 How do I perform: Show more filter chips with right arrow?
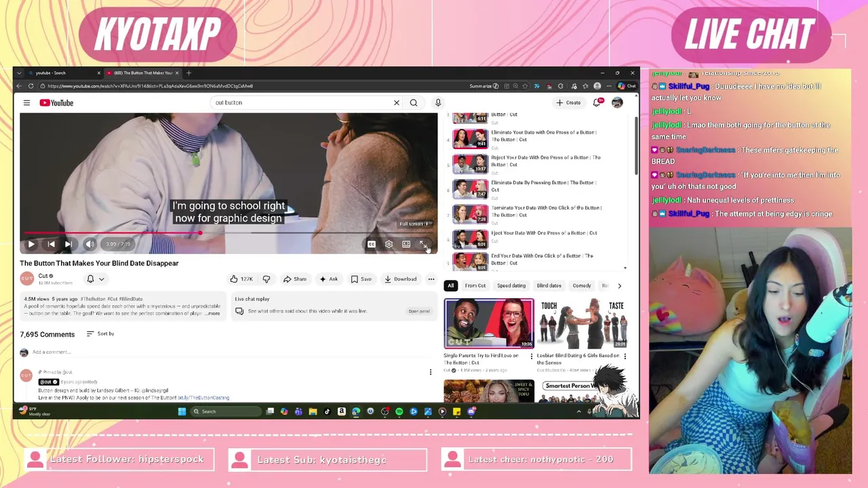619,285
